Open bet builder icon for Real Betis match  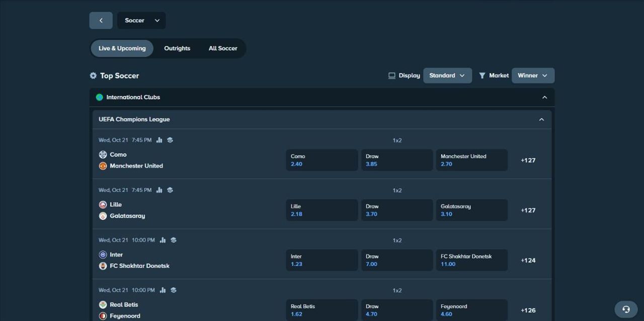(x=174, y=290)
